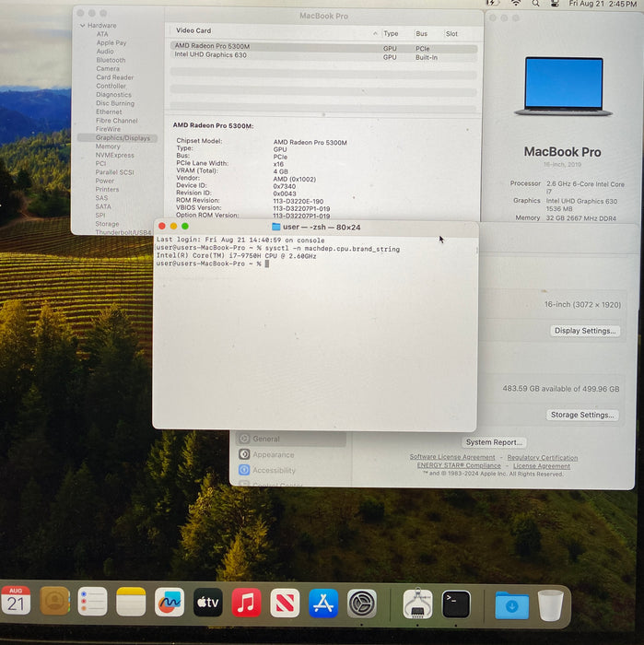Screen dimensions: 644x645
Task: Click Display Settings button
Action: pos(585,331)
